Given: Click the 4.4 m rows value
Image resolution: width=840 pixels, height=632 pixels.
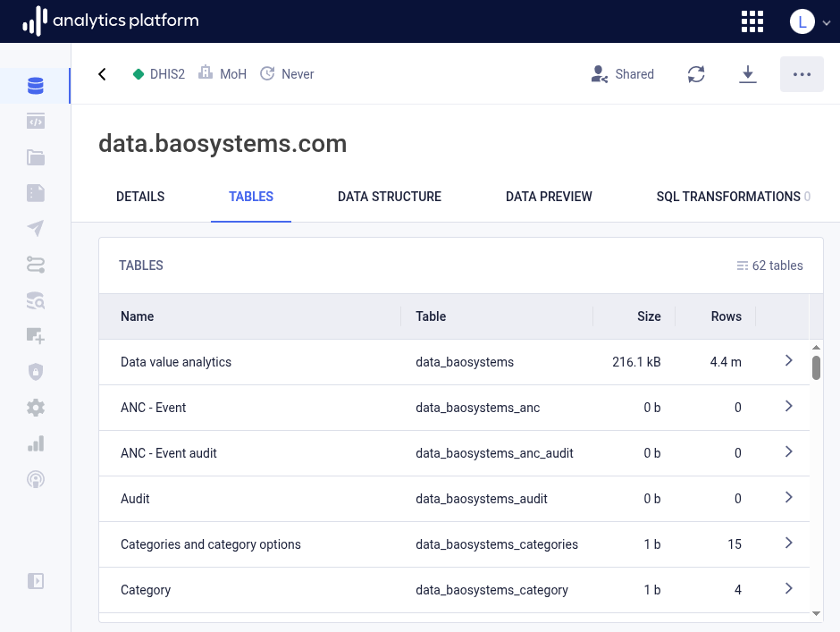Looking at the screenshot, I should (x=726, y=362).
